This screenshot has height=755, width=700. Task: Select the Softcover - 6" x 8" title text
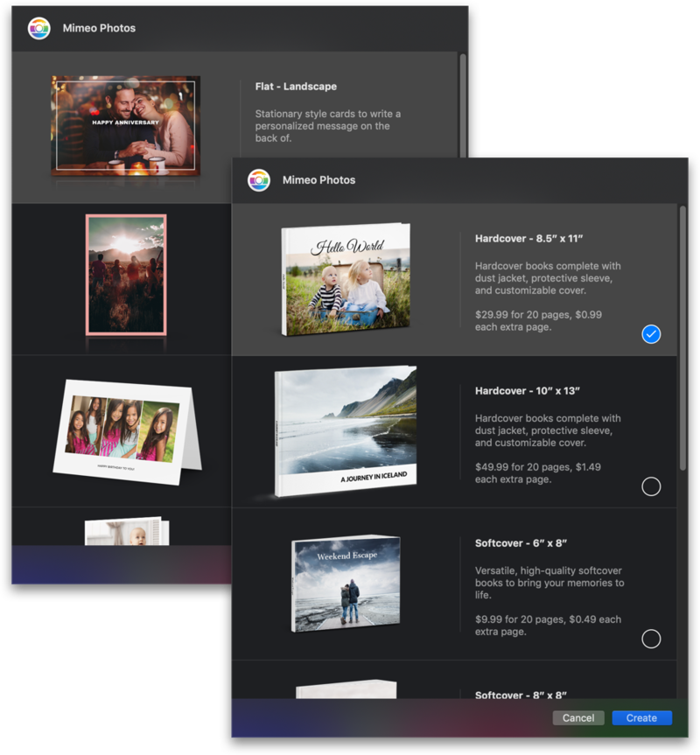coord(521,542)
